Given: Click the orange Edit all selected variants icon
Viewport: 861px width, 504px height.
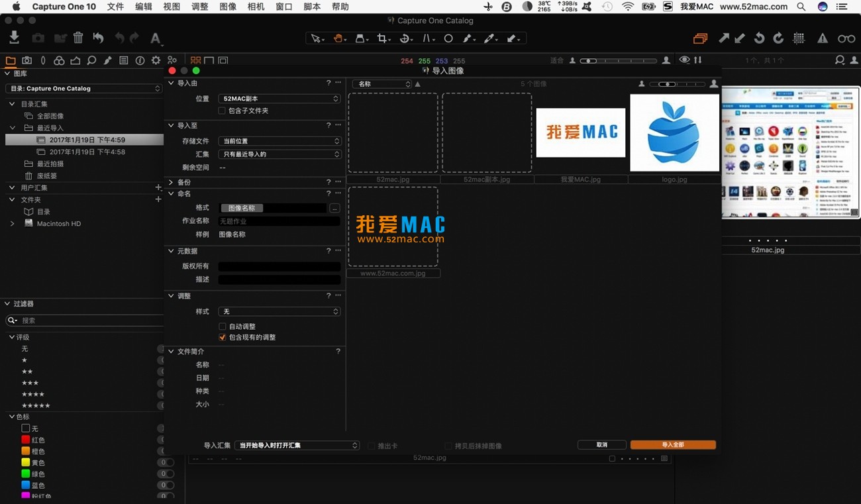Looking at the screenshot, I should (x=700, y=38).
